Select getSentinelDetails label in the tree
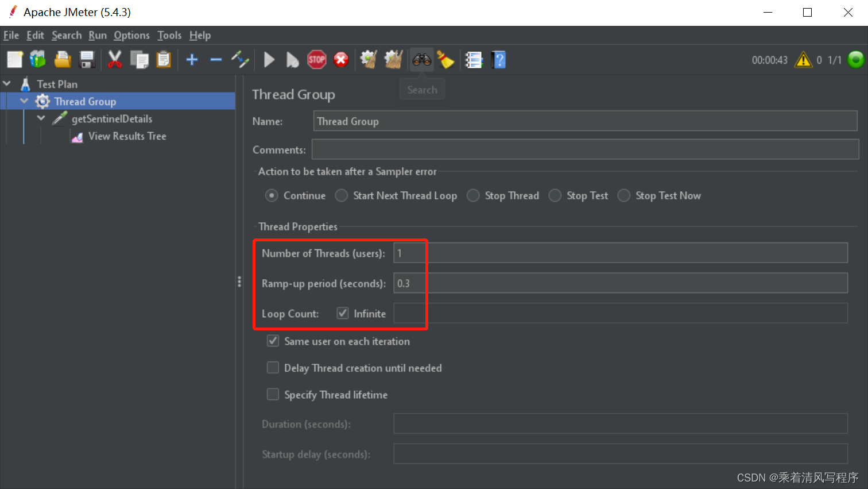The width and height of the screenshot is (868, 489). click(x=112, y=119)
